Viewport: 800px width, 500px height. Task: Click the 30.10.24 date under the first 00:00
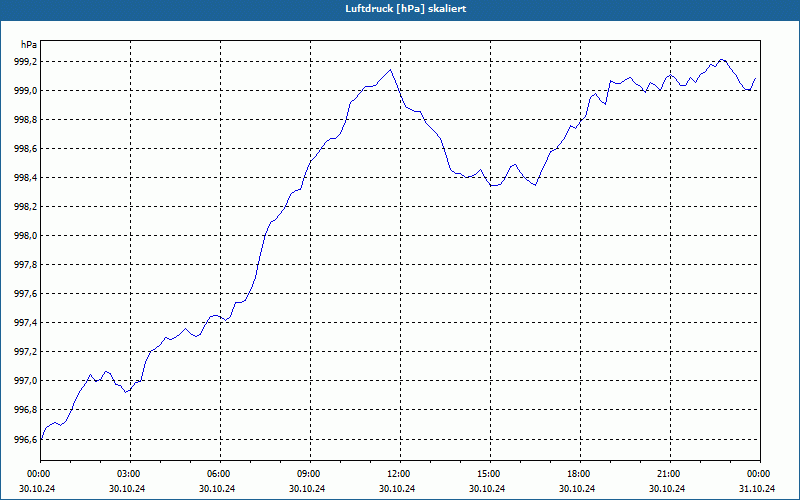point(37,489)
